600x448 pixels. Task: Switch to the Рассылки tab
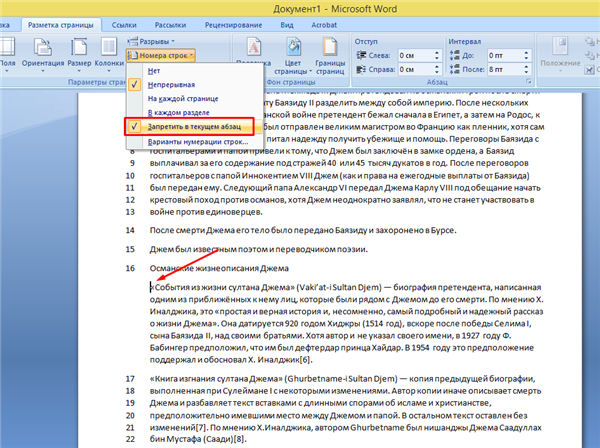point(170,25)
